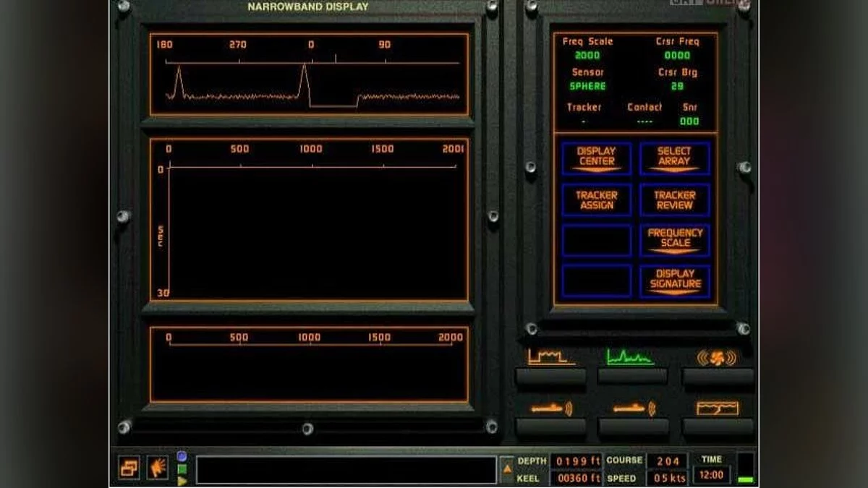Change the Frequency Scale setting
The height and width of the screenshot is (488, 868).
click(x=675, y=240)
